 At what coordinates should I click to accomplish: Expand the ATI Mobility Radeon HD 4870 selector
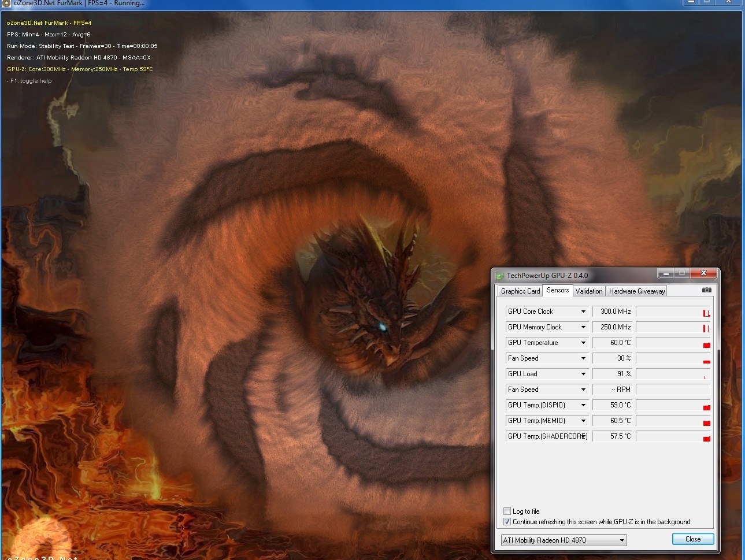coord(564,540)
